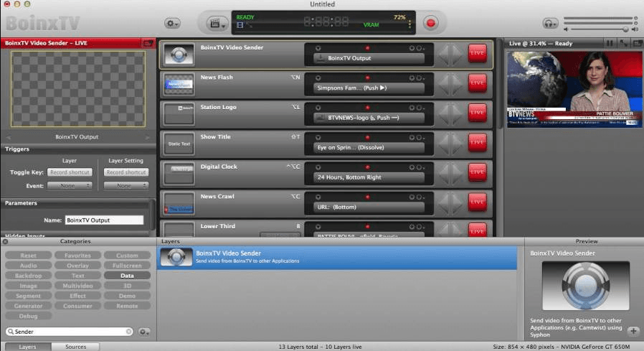Screen dimensions: 644x351
Task: Start recording with the red record button
Action: 430,23
